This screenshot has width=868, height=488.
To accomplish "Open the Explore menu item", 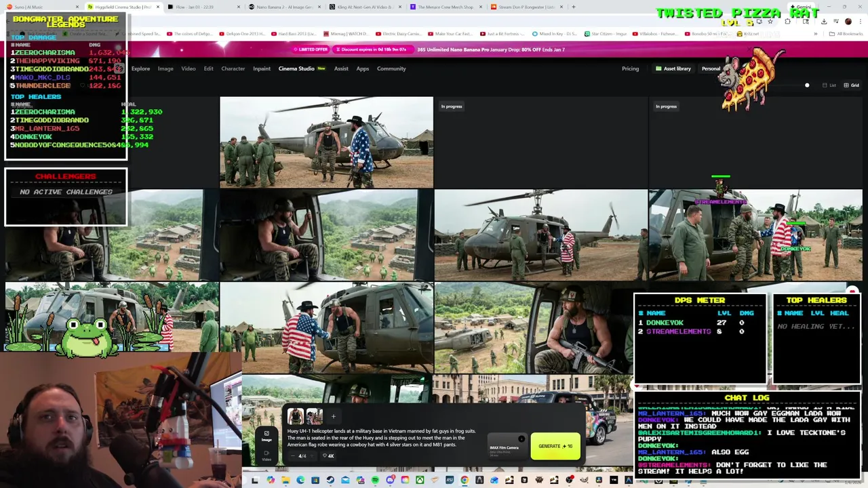I will [140, 68].
